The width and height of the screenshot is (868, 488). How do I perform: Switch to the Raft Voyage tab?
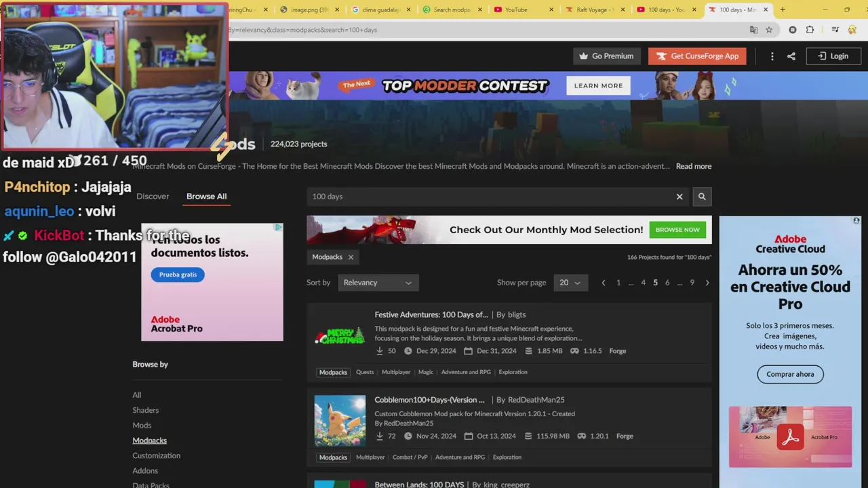tap(594, 9)
